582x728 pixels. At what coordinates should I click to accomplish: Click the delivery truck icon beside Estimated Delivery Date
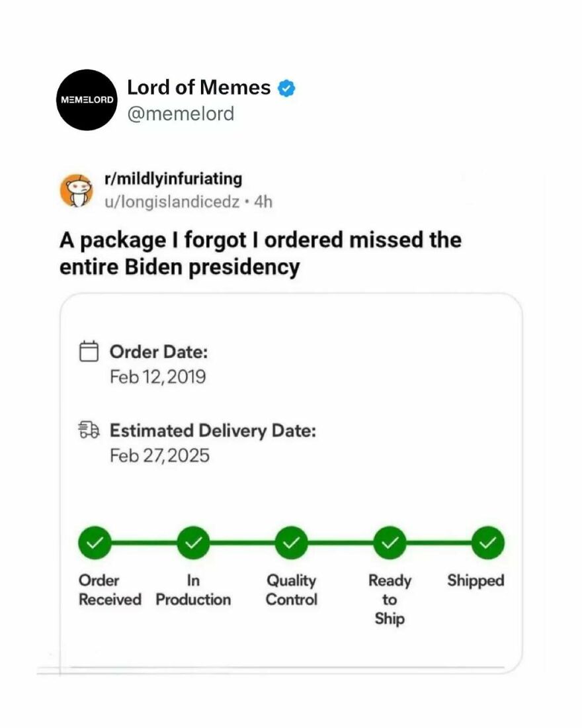click(90, 430)
